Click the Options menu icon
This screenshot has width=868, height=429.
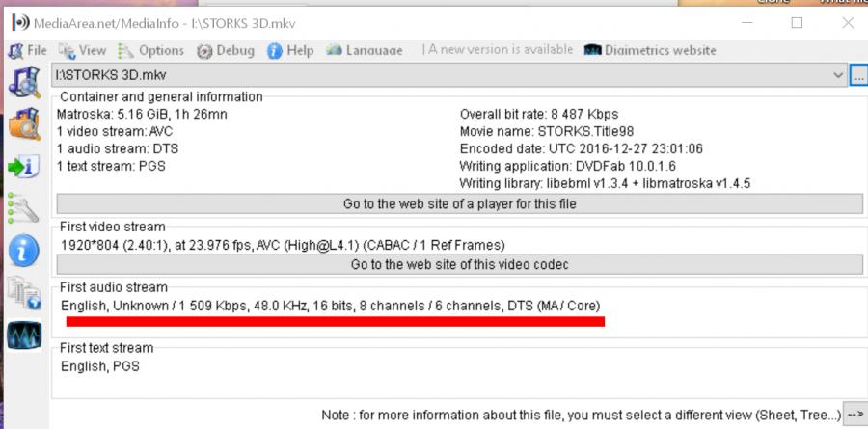pyautogui.click(x=126, y=51)
